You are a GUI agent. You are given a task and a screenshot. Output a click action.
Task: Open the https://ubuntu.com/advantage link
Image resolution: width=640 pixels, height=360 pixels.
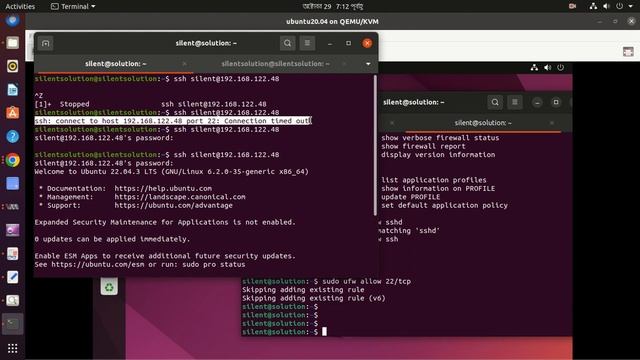pyautogui.click(x=173, y=205)
